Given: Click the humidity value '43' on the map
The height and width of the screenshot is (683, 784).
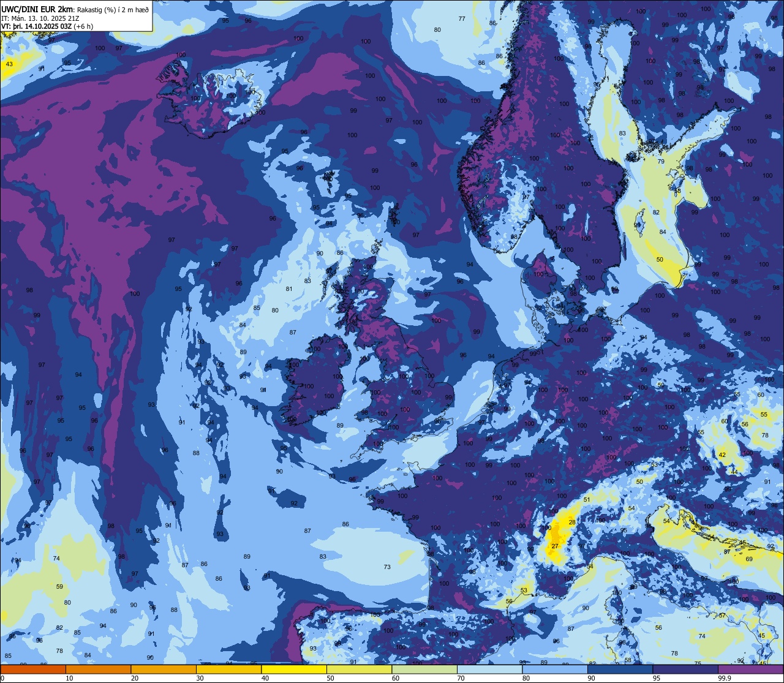Looking at the screenshot, I should tap(9, 64).
